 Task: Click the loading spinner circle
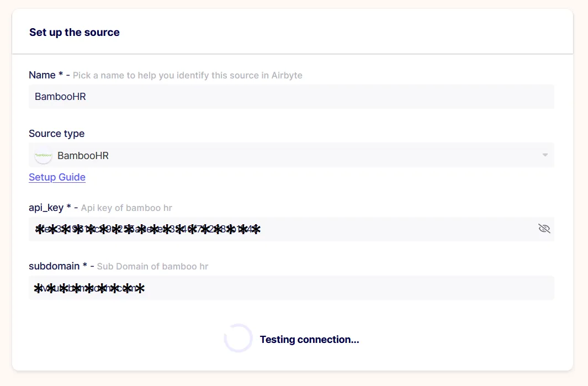click(x=238, y=338)
